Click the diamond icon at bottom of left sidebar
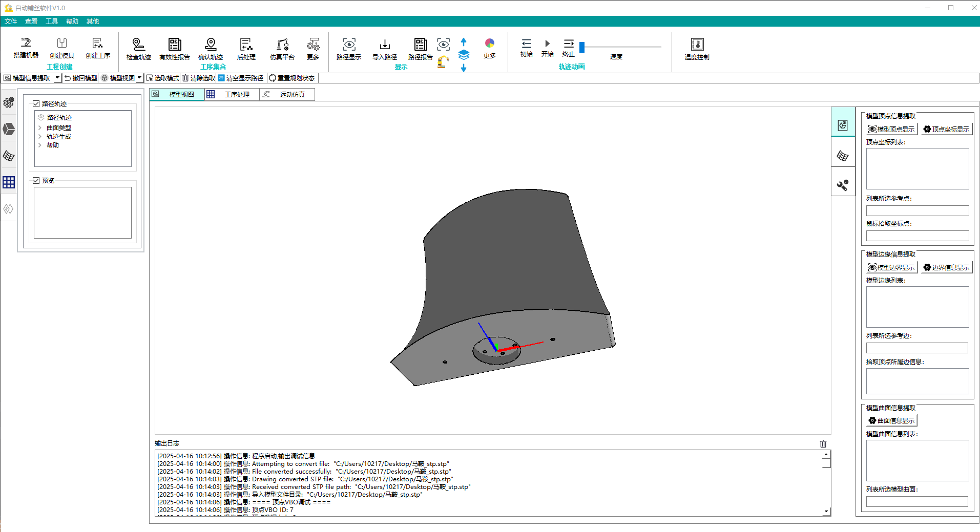980x532 pixels. (x=9, y=209)
